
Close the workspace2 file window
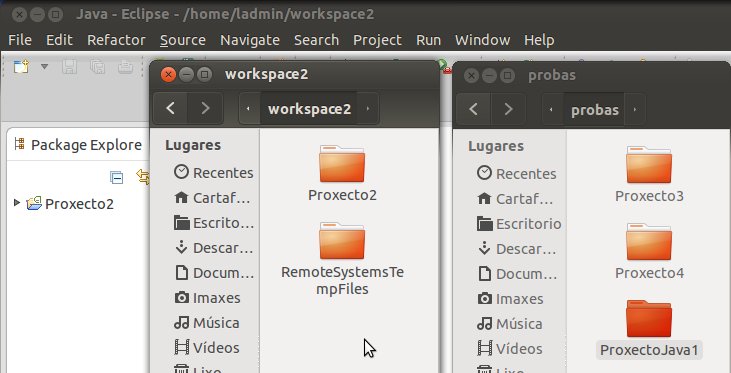pos(168,75)
